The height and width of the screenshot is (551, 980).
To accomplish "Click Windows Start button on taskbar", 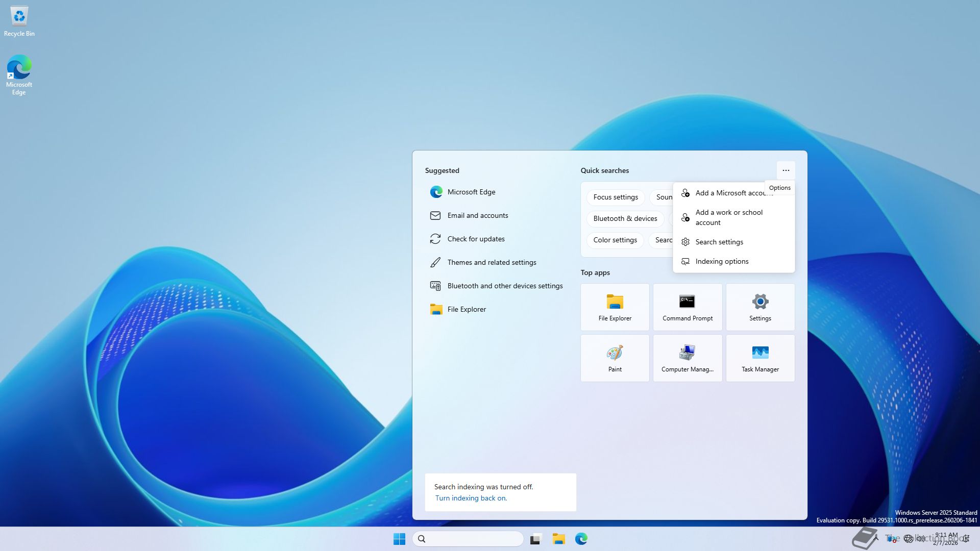I will (x=399, y=539).
